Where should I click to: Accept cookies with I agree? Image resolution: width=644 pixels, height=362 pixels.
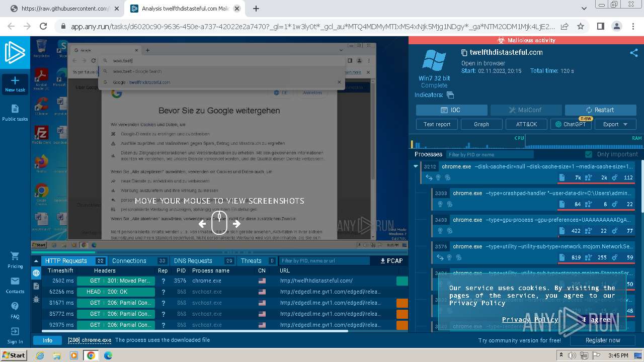[x=597, y=319]
